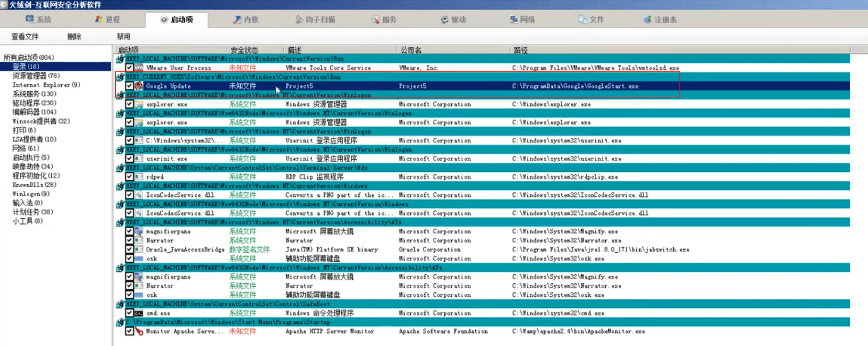Uncheck the VMware User Process checkbox
This screenshot has height=346, width=868.
[x=130, y=68]
